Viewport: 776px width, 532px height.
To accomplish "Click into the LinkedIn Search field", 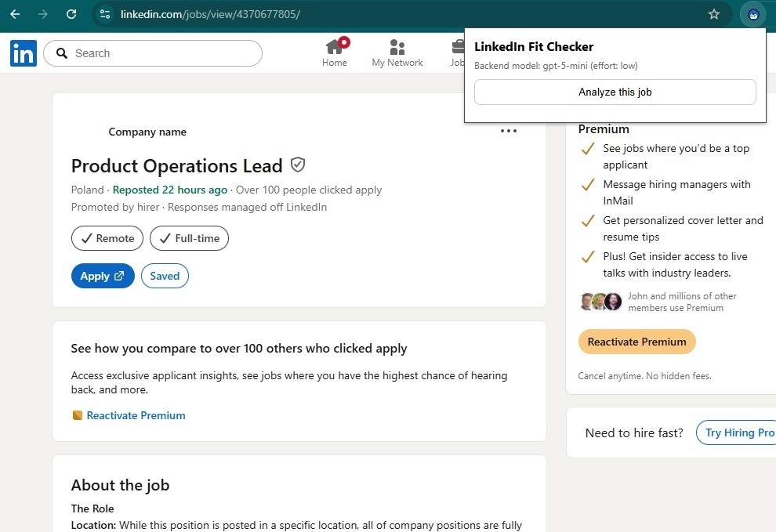I will 161,53.
